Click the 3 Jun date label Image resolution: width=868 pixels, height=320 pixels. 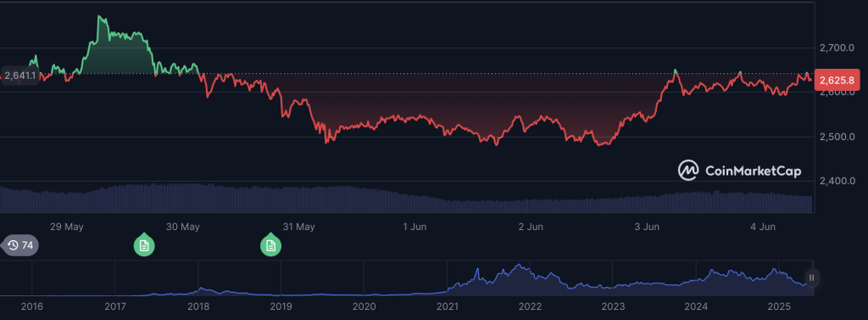click(647, 227)
